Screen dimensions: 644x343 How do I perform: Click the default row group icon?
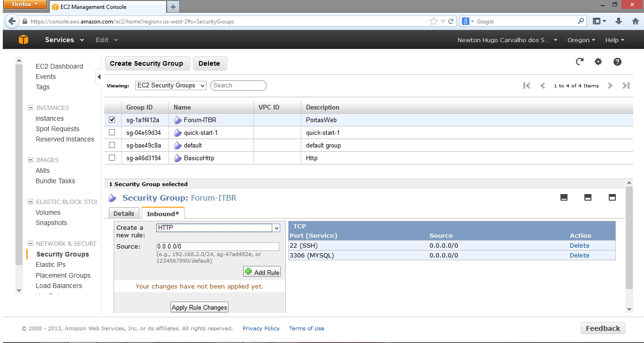tap(178, 146)
